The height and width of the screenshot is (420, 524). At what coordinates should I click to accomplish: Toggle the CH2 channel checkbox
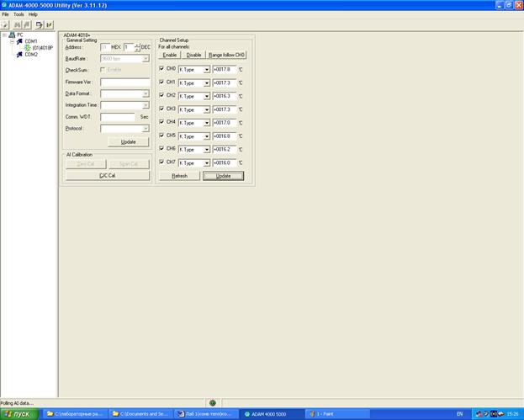(161, 95)
